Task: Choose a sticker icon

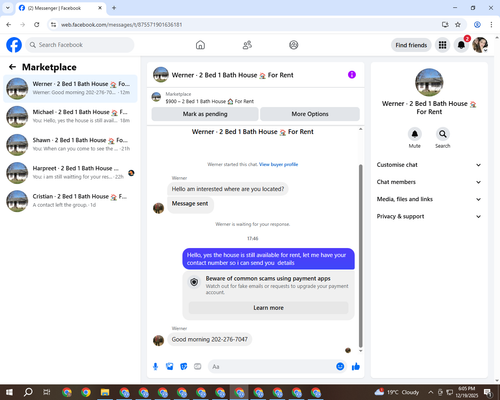Action: [x=184, y=367]
